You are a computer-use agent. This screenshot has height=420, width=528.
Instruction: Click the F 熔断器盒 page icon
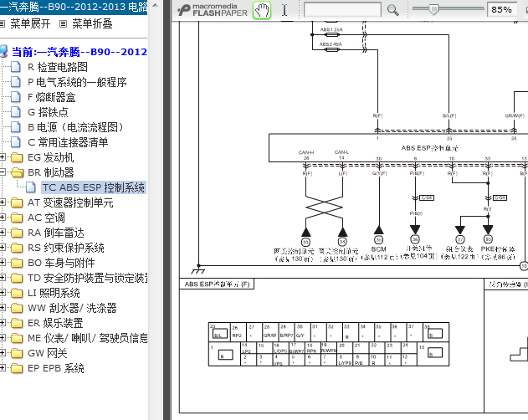(x=16, y=97)
